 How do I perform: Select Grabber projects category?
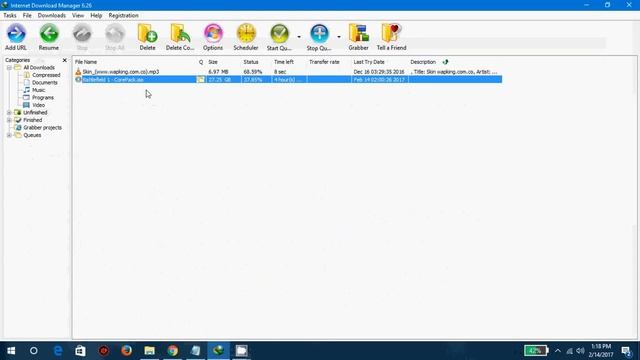click(42, 128)
